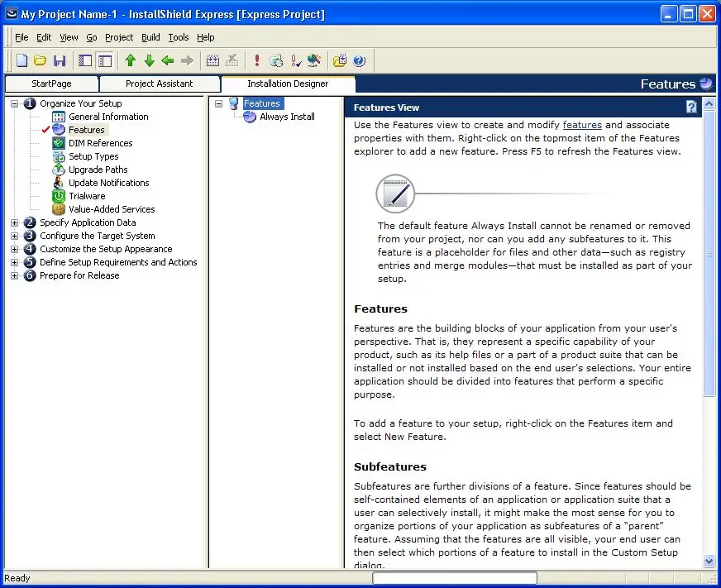Click the Test installation disc icon

(x=276, y=60)
